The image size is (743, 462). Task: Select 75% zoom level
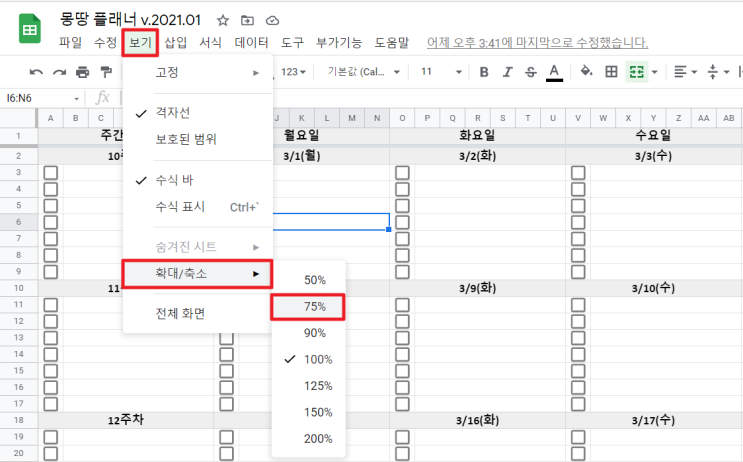pyautogui.click(x=308, y=307)
